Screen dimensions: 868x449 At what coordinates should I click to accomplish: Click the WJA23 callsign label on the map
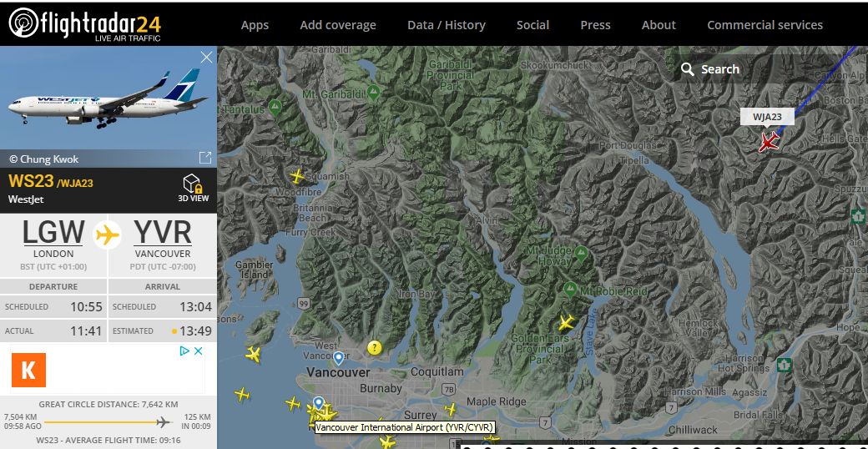click(x=767, y=116)
